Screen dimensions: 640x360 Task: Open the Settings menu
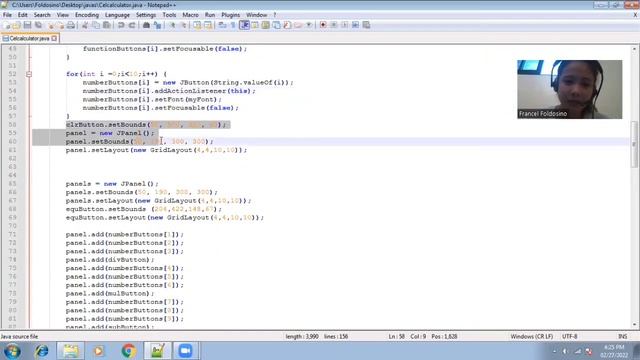[x=146, y=15]
